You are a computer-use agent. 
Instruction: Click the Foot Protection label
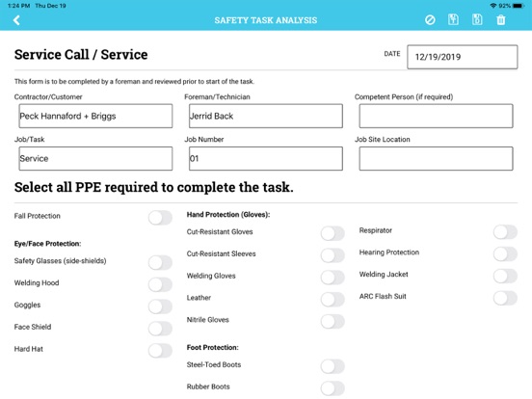212,347
